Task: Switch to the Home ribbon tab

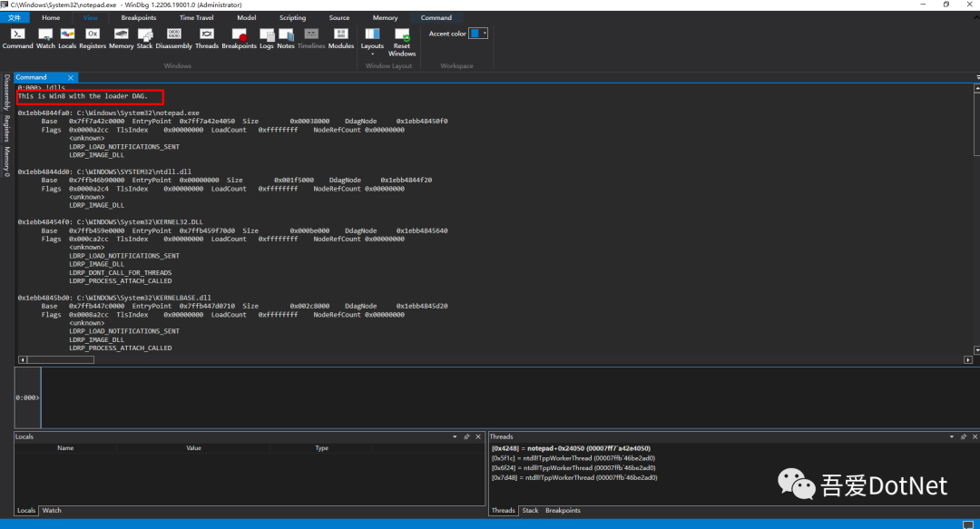Action: point(51,17)
